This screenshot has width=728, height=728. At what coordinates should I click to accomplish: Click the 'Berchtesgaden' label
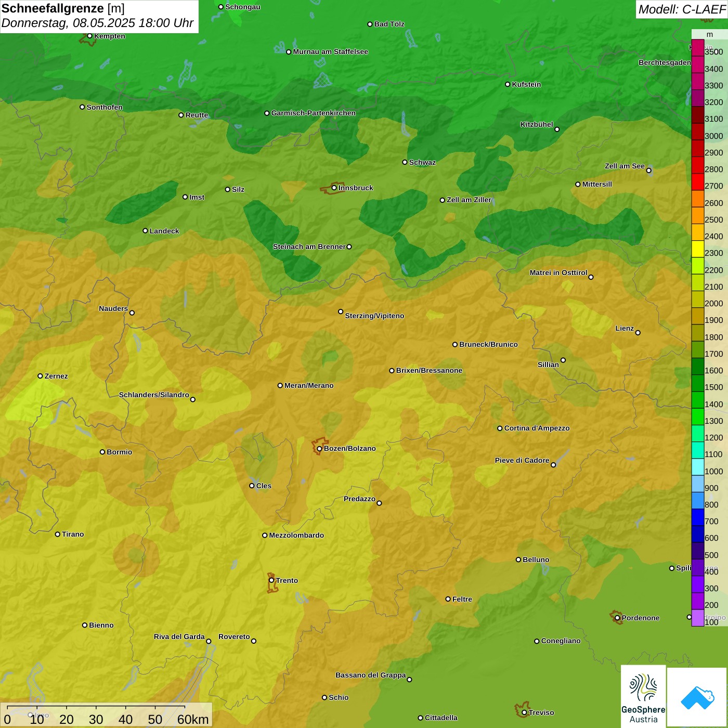point(665,62)
